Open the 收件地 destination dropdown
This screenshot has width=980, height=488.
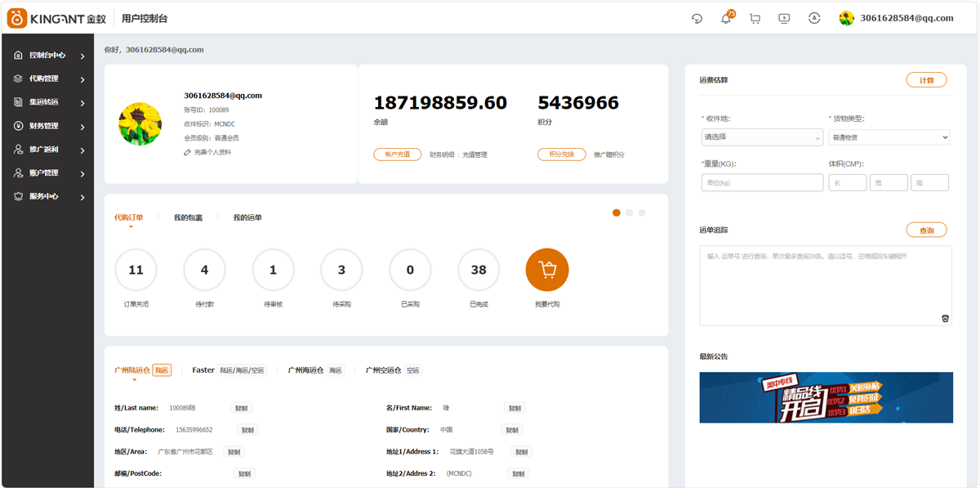tap(762, 137)
